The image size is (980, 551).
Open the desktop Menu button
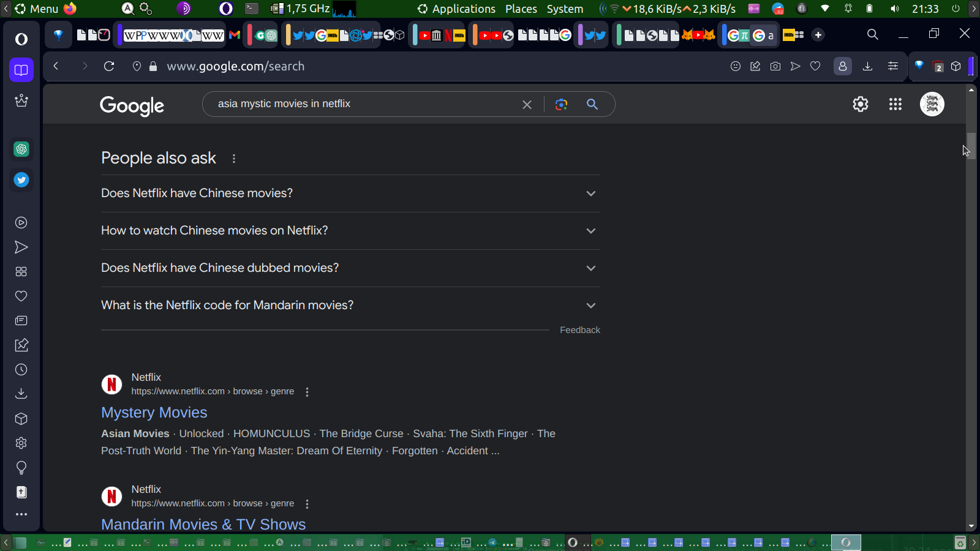37,9
